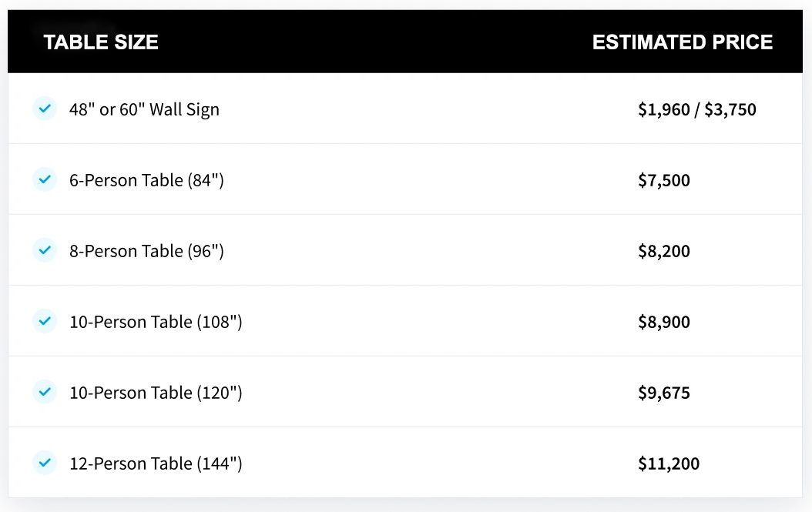This screenshot has height=512, width=812.
Task: Click the 12-Person Table (144") label
Action: coord(156,463)
